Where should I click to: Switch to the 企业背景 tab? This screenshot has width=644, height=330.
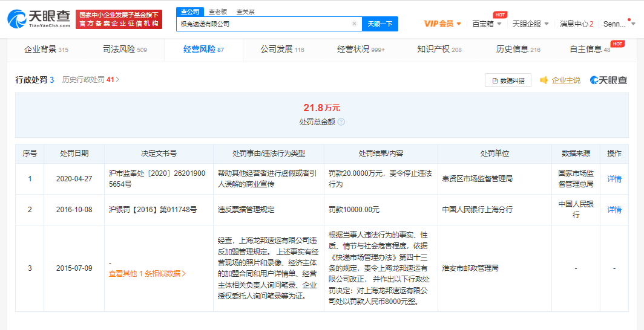(x=47, y=50)
